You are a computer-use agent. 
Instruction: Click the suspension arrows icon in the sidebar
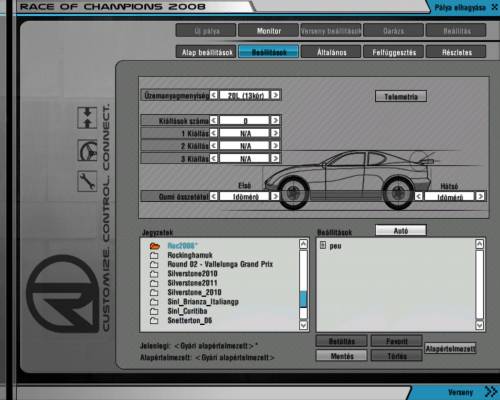[87, 118]
